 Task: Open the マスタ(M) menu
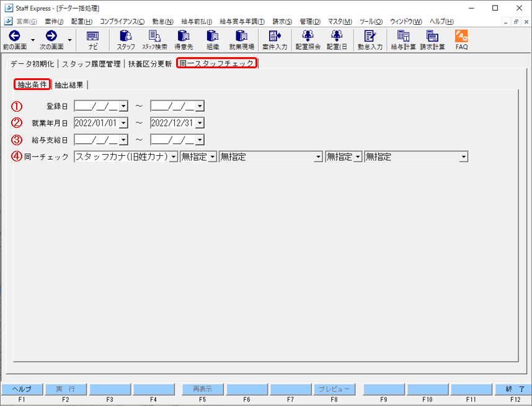point(340,22)
